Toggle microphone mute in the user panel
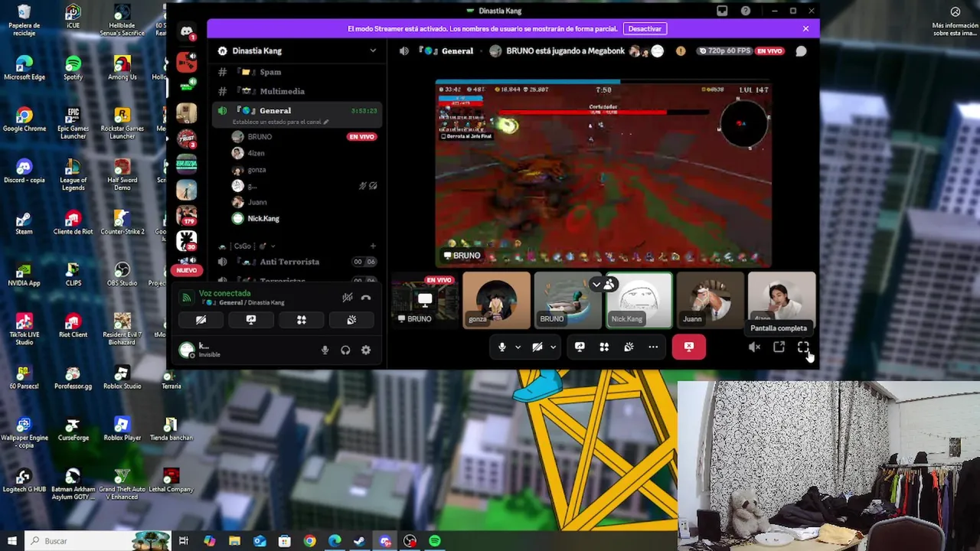The image size is (980, 551). pos(325,350)
